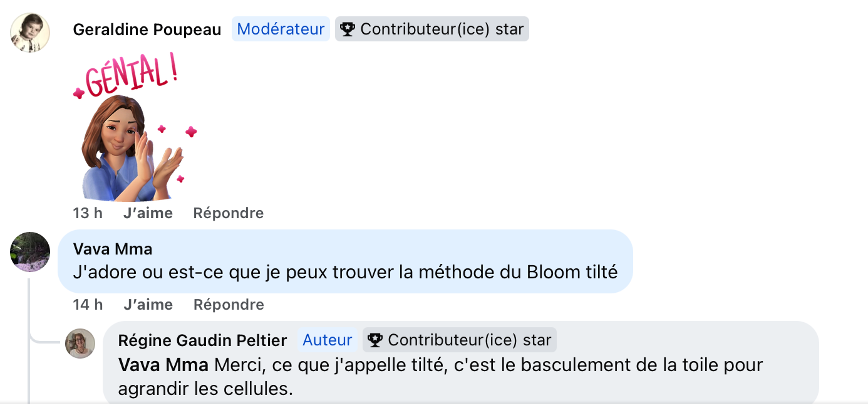Open Régine Gaudin Peltier's avatar
This screenshot has width=868, height=415.
pos(80,344)
